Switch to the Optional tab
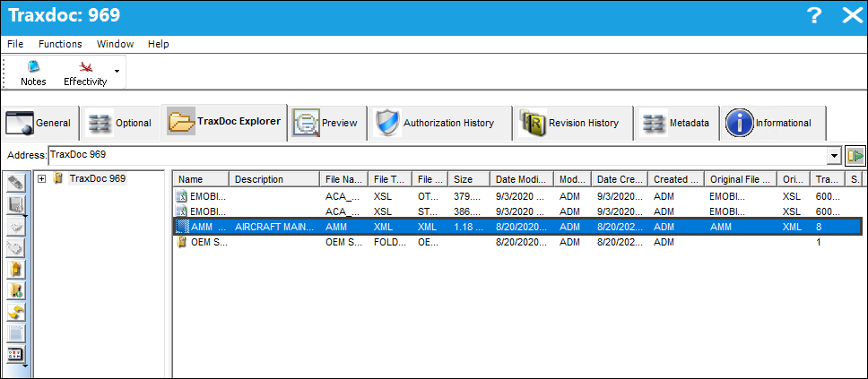Image resolution: width=868 pixels, height=379 pixels. [x=120, y=123]
